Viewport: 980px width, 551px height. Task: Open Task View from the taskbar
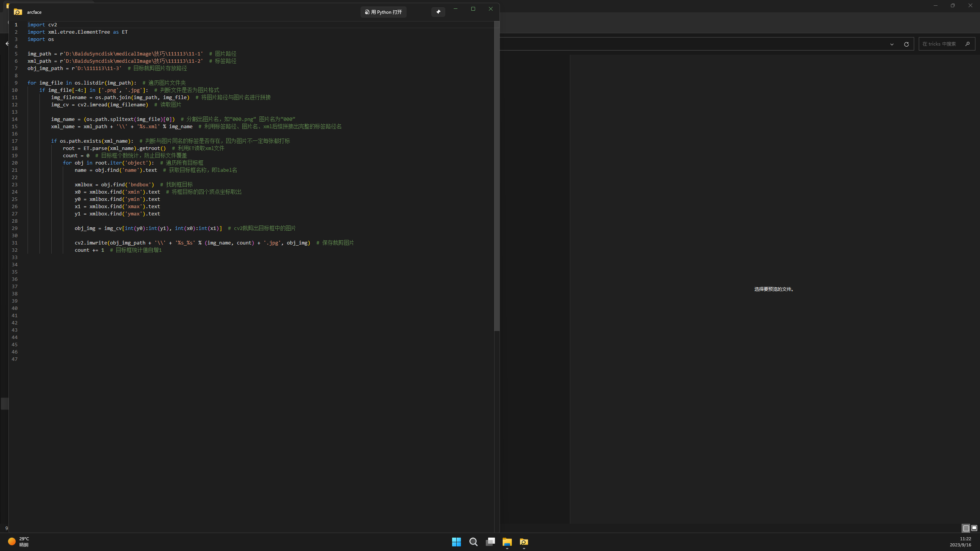[x=490, y=542]
